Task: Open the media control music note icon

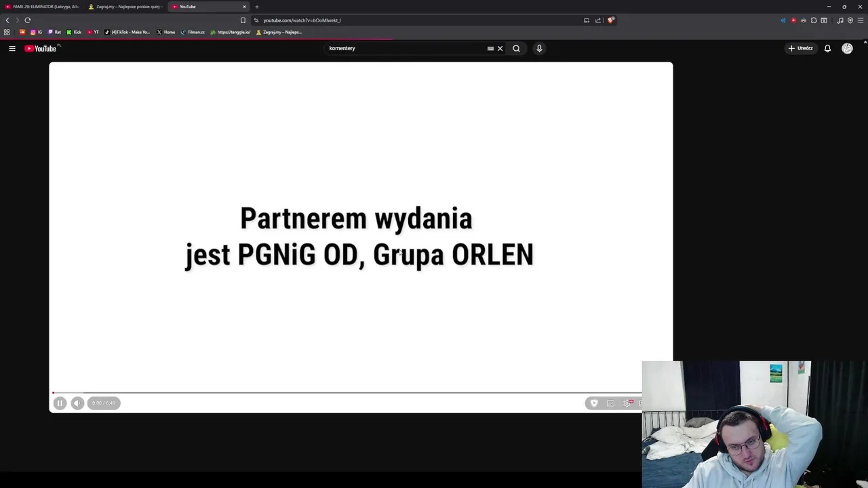Action: point(840,20)
